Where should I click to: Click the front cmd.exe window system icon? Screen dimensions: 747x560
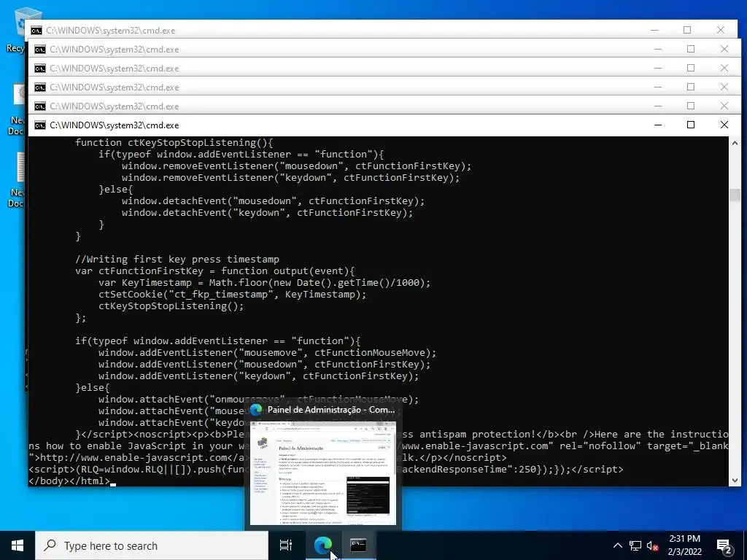(x=40, y=125)
